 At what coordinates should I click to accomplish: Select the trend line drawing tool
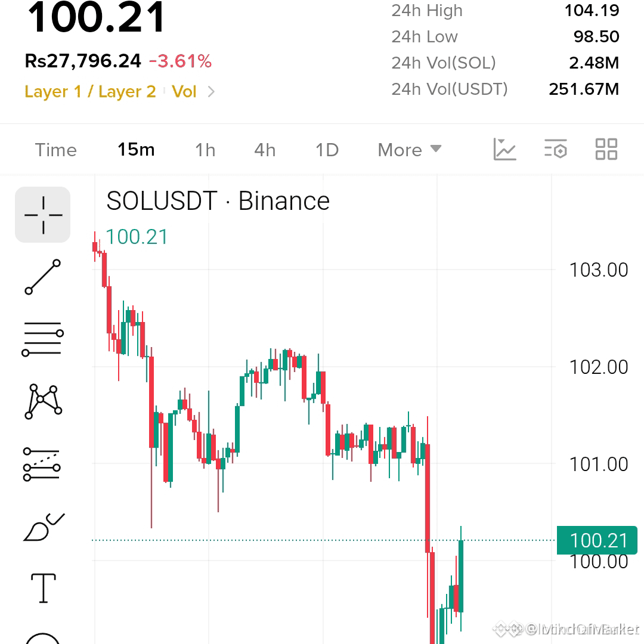43,277
